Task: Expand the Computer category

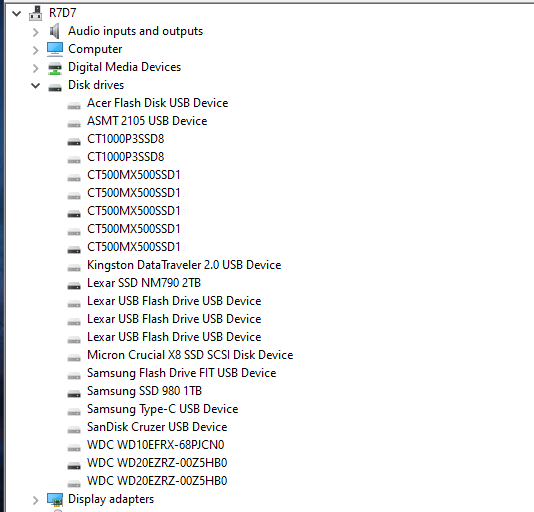Action: tap(35, 50)
